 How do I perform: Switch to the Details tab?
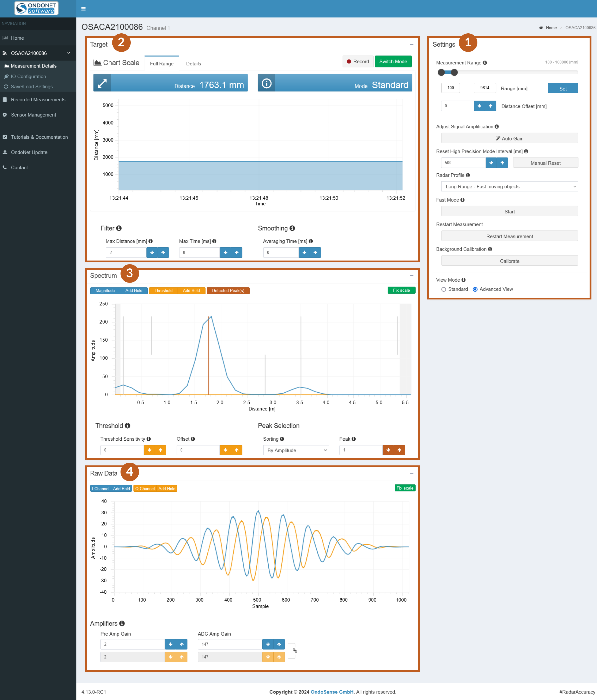click(x=193, y=64)
